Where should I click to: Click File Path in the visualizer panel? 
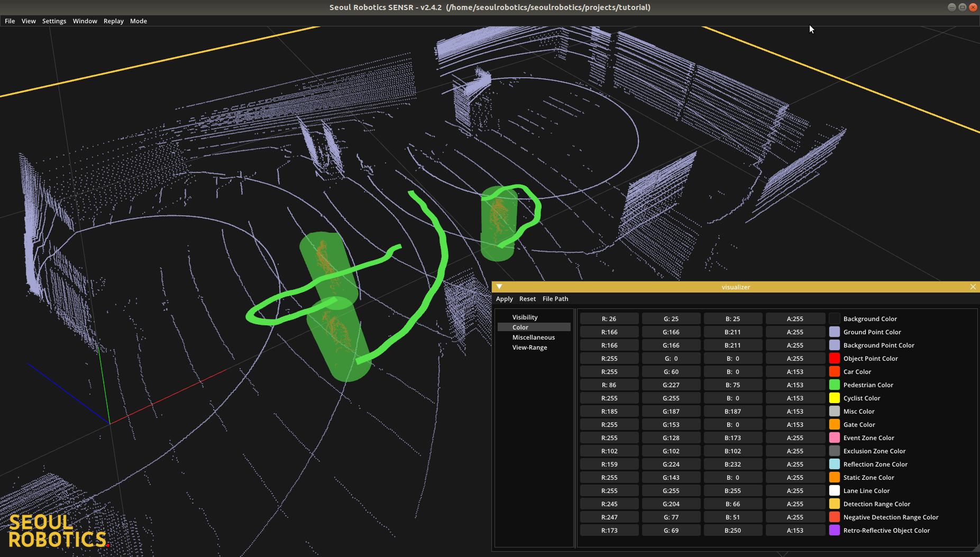(555, 299)
